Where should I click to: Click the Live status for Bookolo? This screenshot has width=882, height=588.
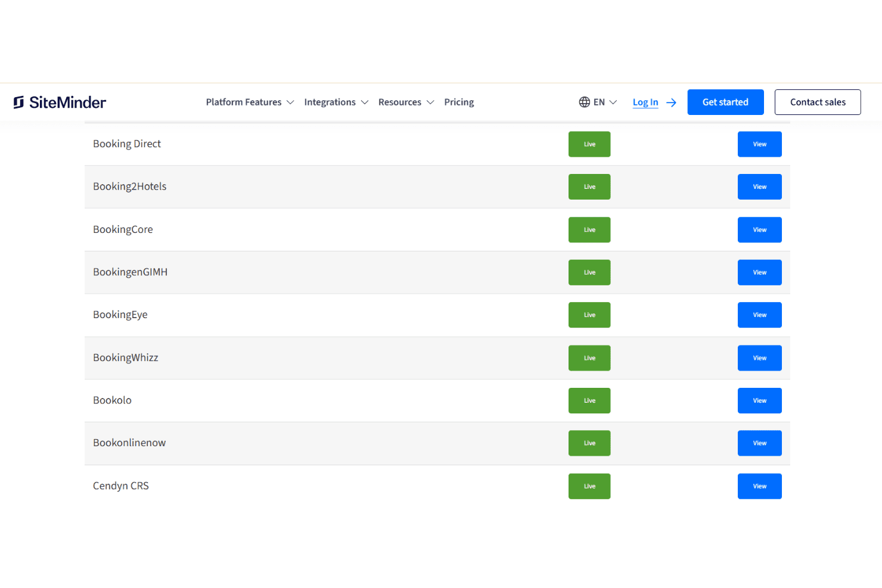pos(589,401)
